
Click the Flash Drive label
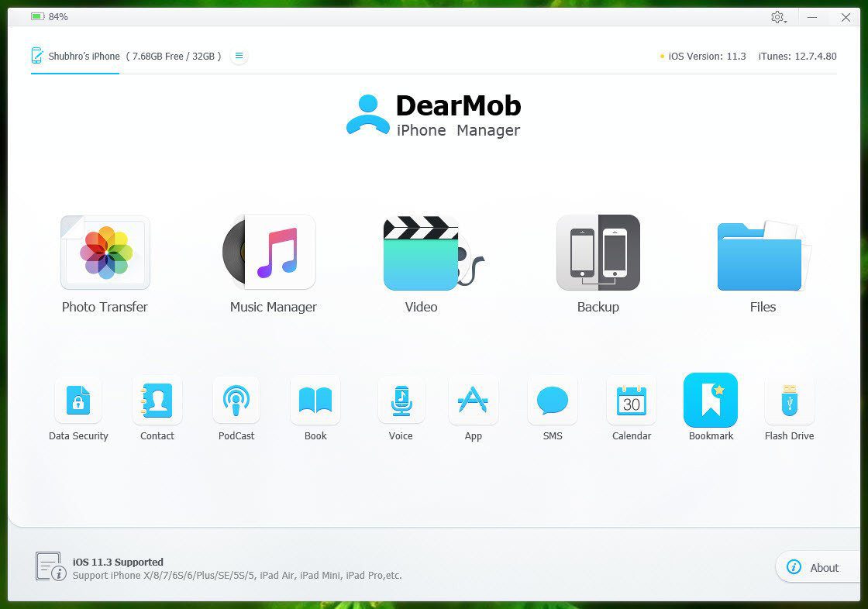pos(790,435)
